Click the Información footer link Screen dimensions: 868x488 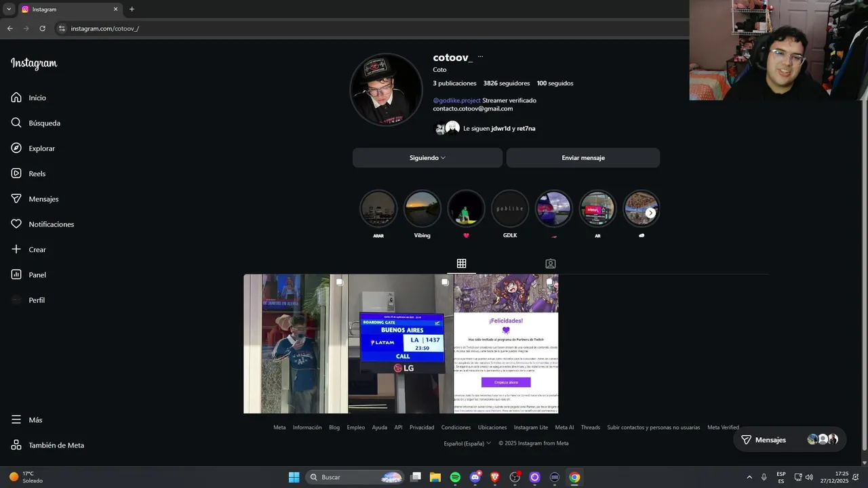307,428
